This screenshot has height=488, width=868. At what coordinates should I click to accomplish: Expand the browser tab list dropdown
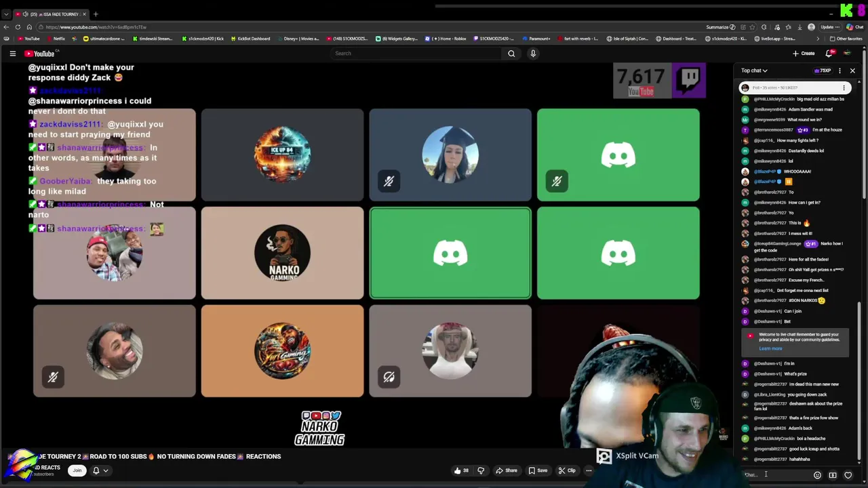click(6, 14)
